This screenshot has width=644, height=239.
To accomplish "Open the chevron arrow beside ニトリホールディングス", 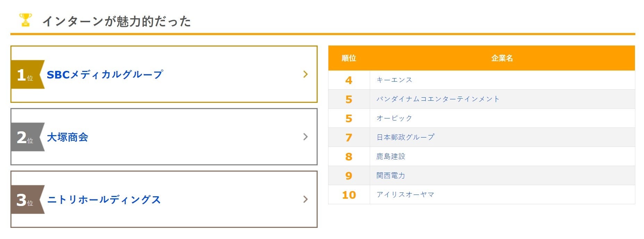I will click(306, 199).
